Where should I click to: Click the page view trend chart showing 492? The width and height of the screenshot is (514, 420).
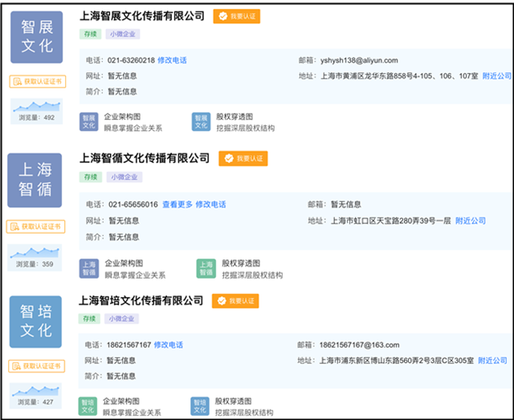click(37, 106)
